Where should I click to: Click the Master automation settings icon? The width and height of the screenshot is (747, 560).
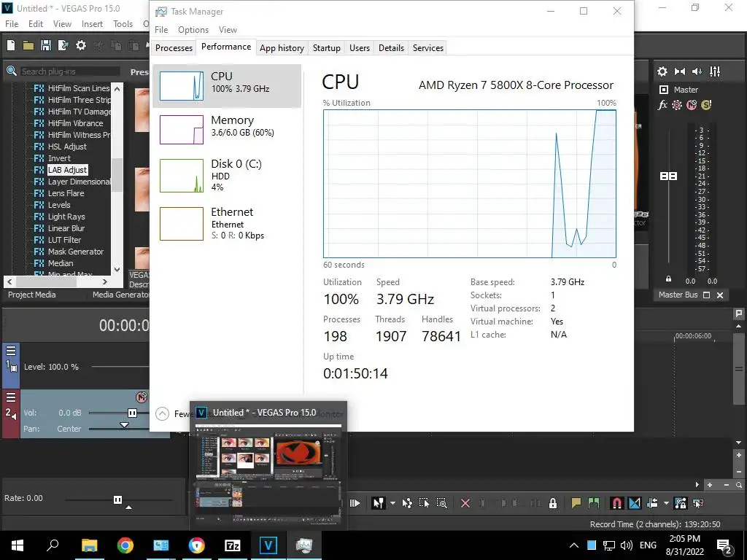(677, 105)
